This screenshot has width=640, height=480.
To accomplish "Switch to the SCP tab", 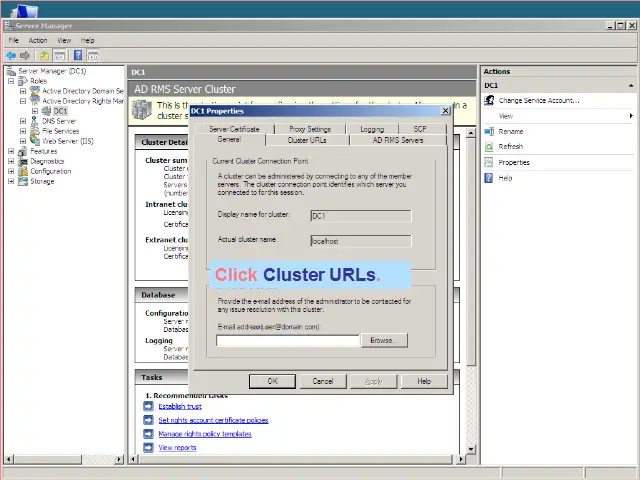I will click(x=420, y=129).
